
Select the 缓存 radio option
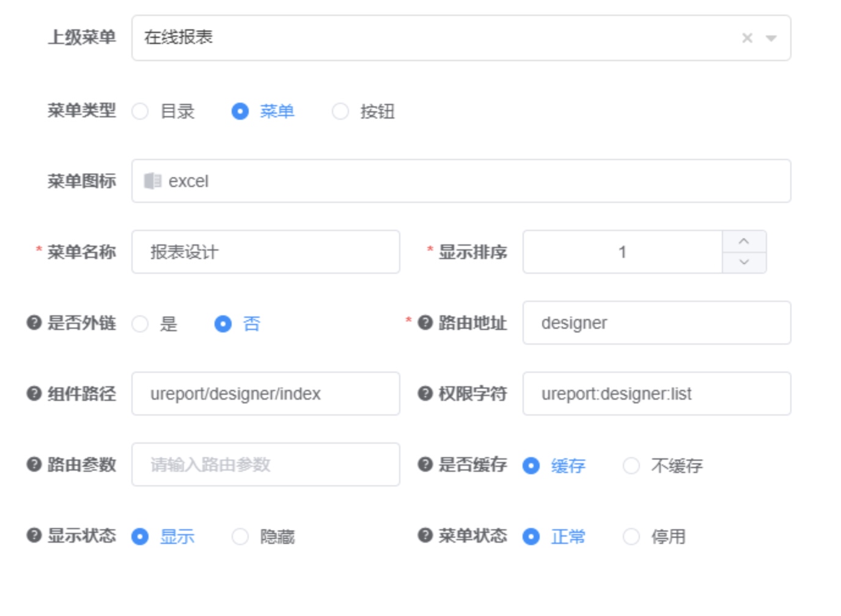coord(531,466)
